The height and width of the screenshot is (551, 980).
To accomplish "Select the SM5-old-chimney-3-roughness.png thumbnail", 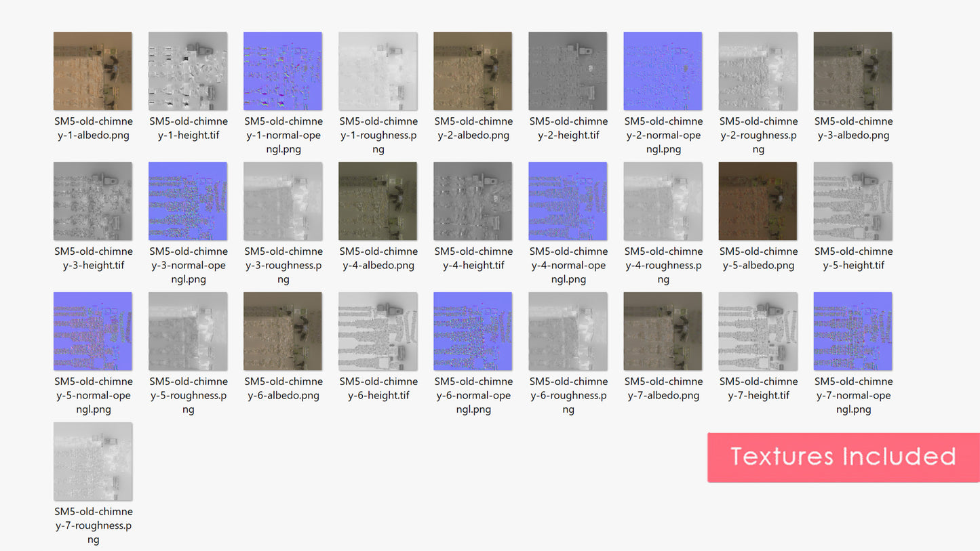I will 283,201.
